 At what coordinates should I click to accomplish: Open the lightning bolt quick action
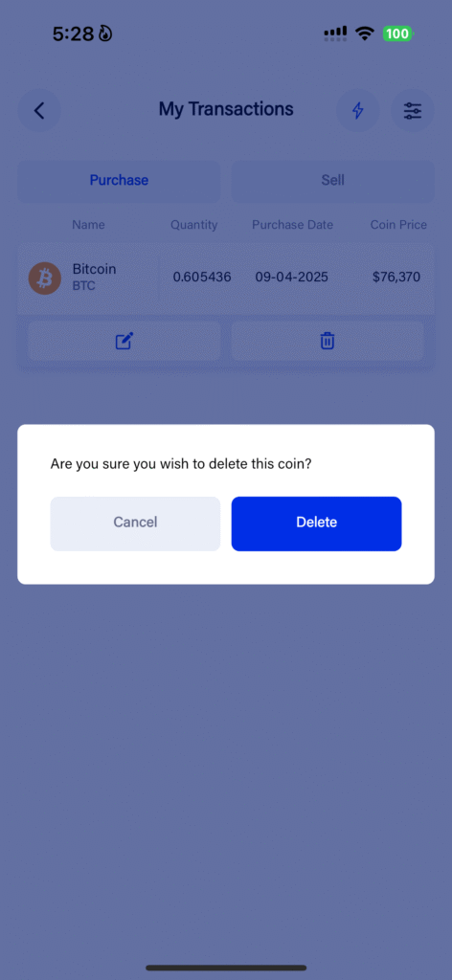coord(357,111)
